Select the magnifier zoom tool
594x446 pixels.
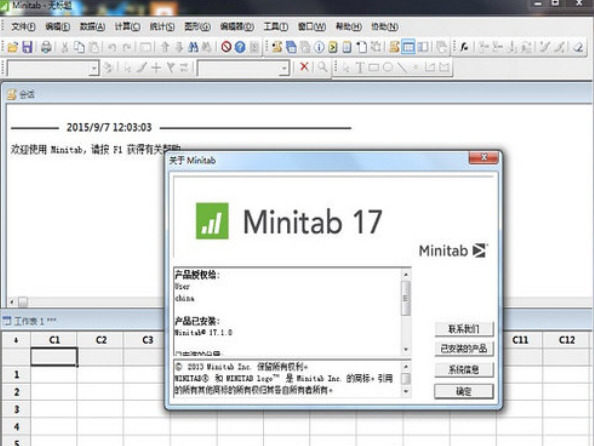click(x=322, y=67)
